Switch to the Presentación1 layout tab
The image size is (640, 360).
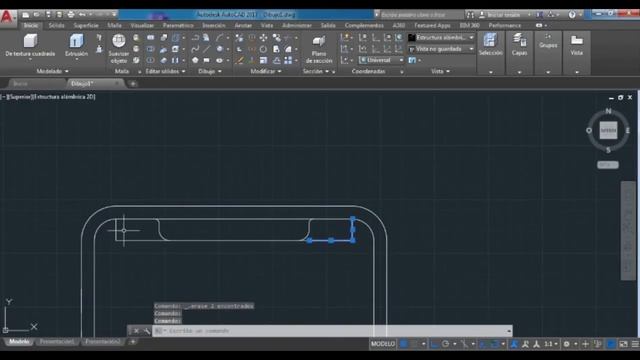coord(57,342)
